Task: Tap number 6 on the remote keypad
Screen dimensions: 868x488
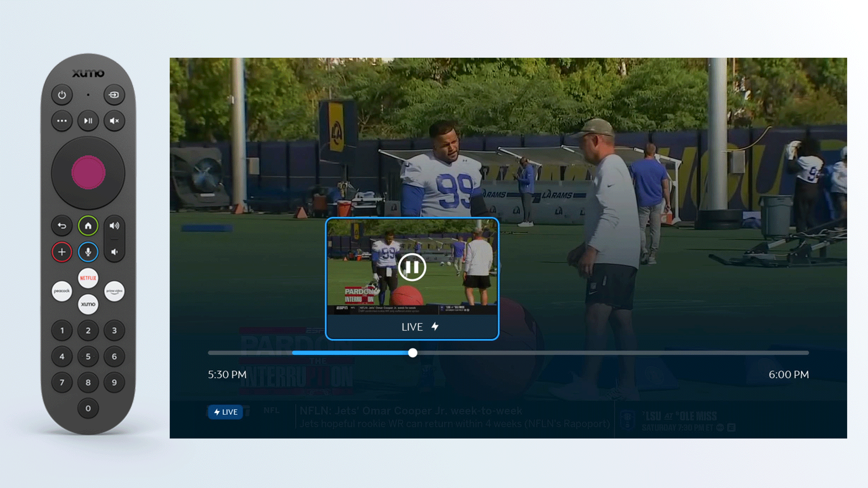Action: 114,357
